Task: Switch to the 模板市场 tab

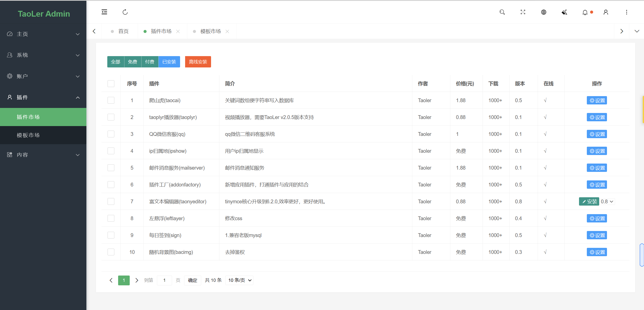Action: click(x=210, y=31)
